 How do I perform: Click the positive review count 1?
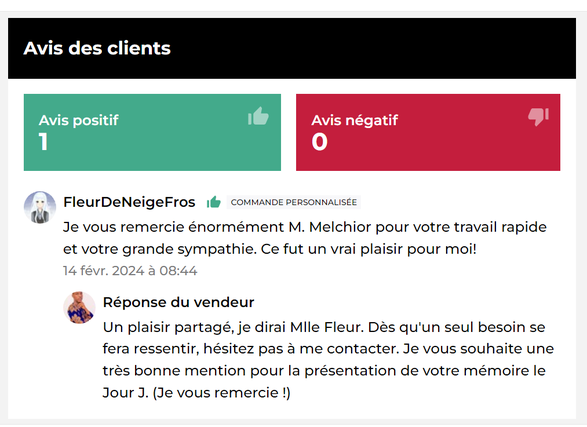43,142
